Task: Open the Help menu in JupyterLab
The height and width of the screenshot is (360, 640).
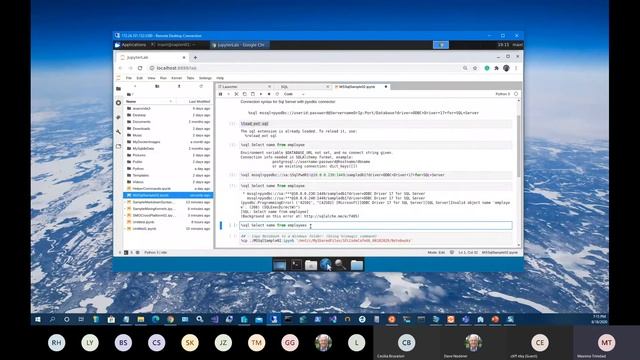Action: click(220, 78)
